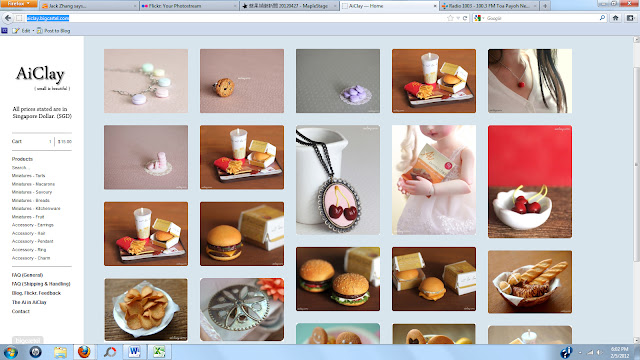The width and height of the screenshot is (640, 360).
Task: Bookmark this page with the star icon
Action: pyautogui.click(x=450, y=18)
